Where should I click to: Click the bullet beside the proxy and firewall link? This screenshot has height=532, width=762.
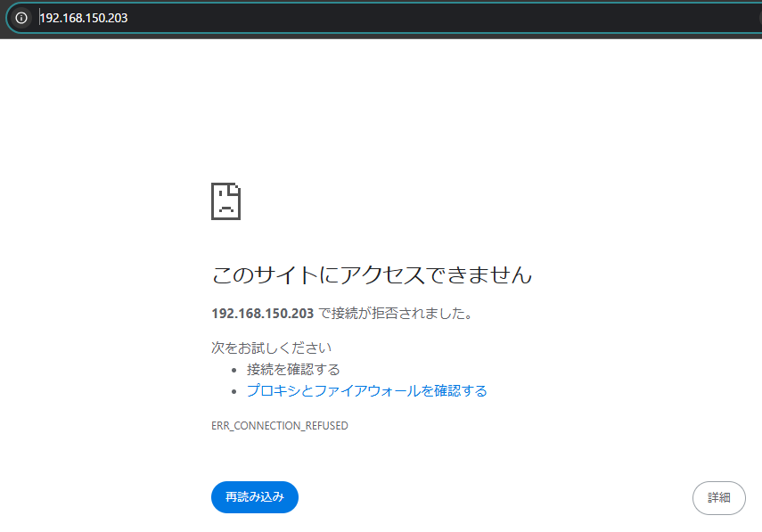[x=234, y=391]
